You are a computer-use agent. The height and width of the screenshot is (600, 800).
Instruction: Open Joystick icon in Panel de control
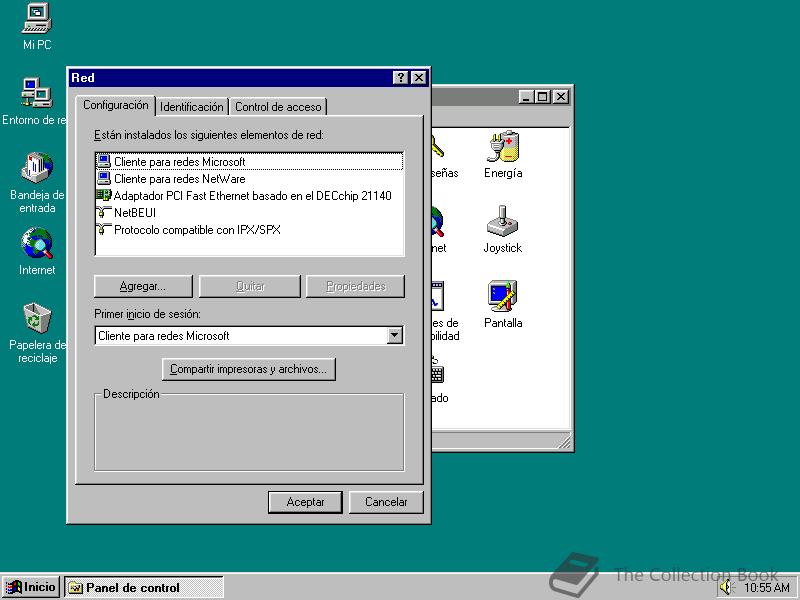[503, 229]
